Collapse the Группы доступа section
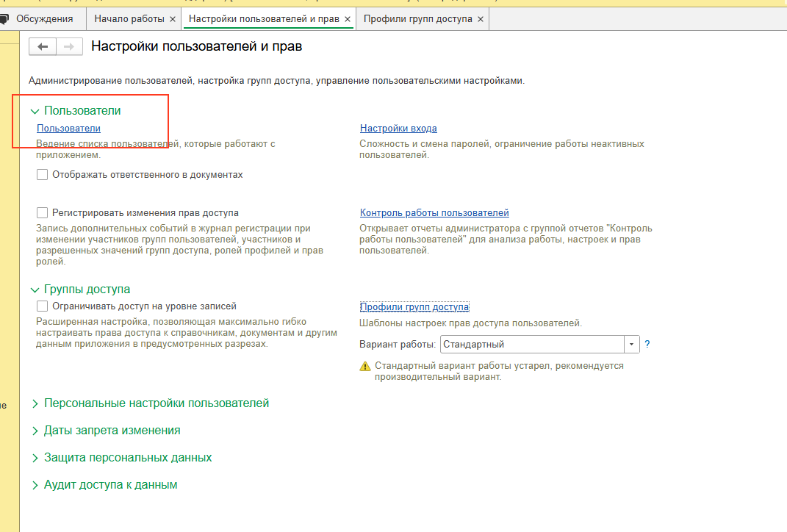Screen dimensions: 787x532 [35, 290]
